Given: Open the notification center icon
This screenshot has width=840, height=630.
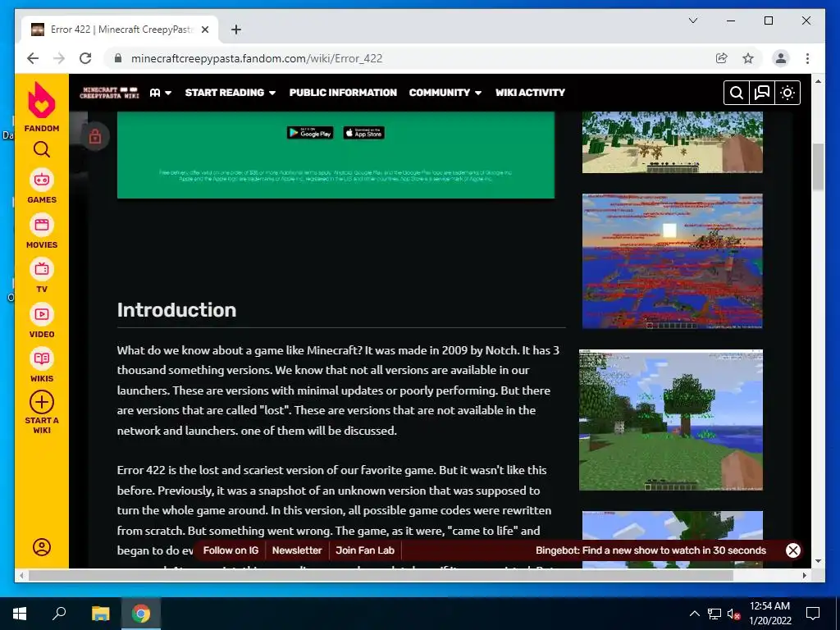Looking at the screenshot, I should pos(813,614).
